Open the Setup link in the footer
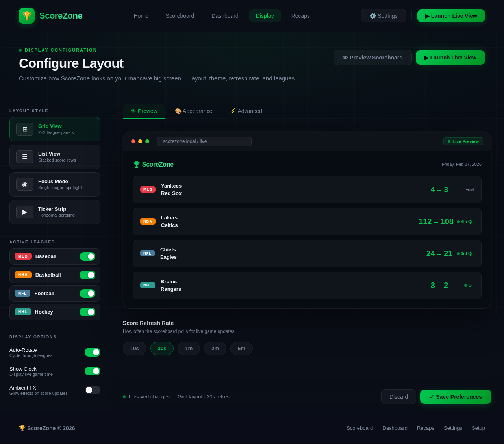 [478, 428]
